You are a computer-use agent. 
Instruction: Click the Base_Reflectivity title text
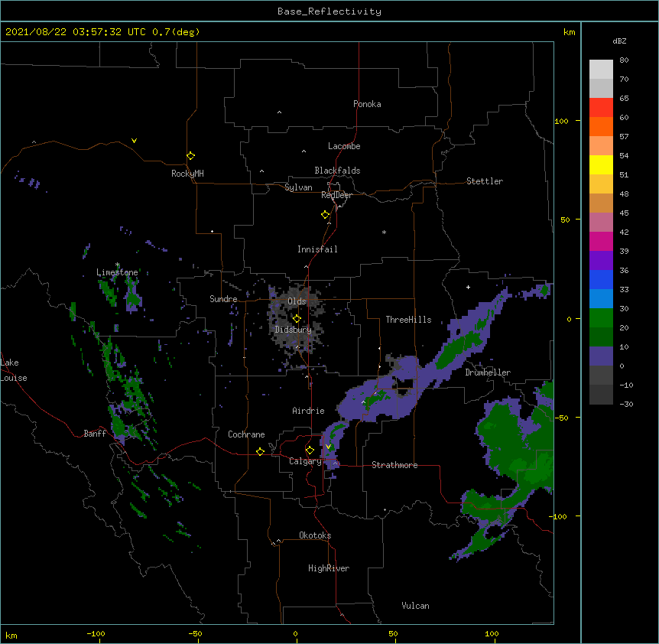point(329,11)
